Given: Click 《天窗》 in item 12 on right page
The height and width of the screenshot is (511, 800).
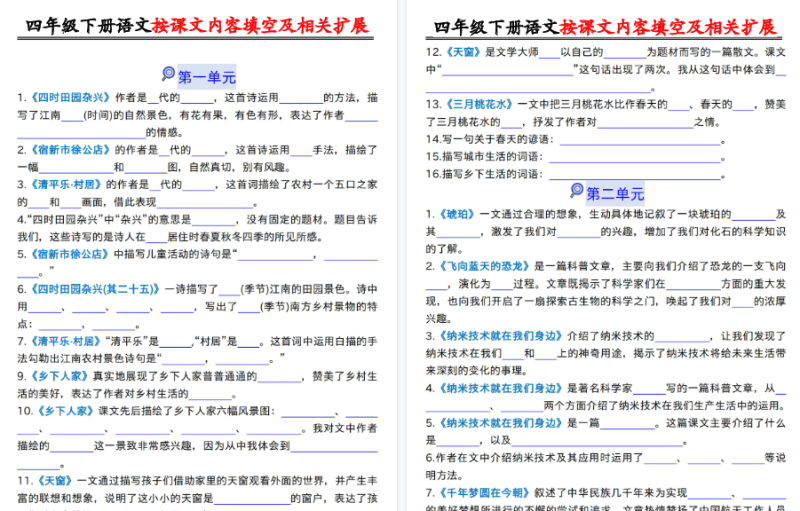Looking at the screenshot, I should [x=462, y=52].
